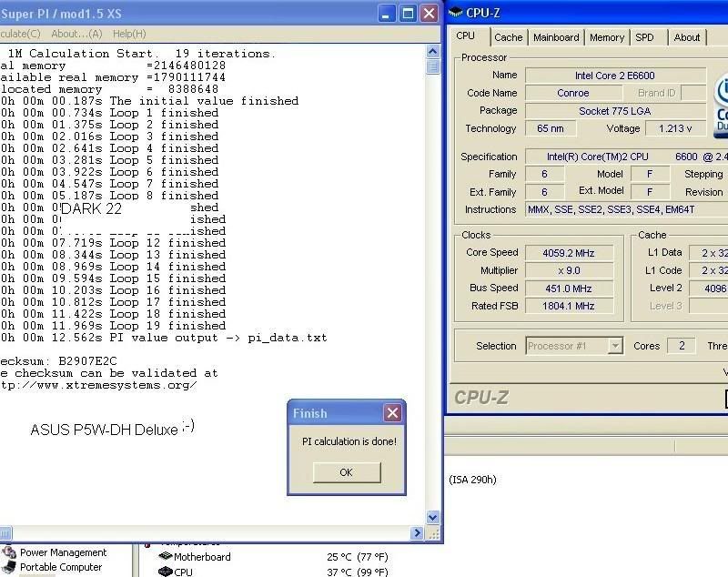
Task: Click the '(ISA 290h)' text
Action: tap(472, 480)
